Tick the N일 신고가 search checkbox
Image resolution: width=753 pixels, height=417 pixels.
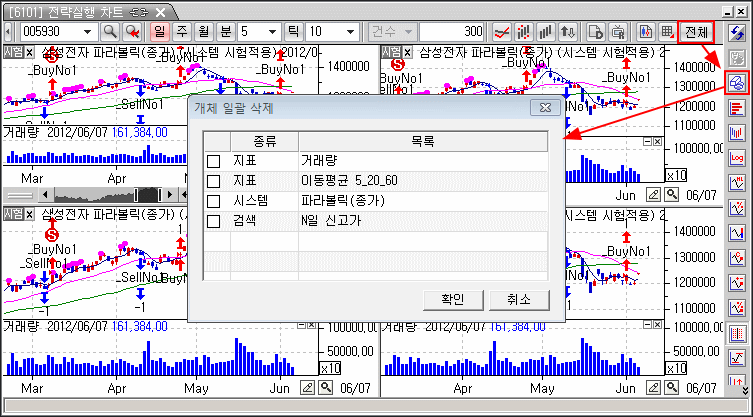coord(213,221)
